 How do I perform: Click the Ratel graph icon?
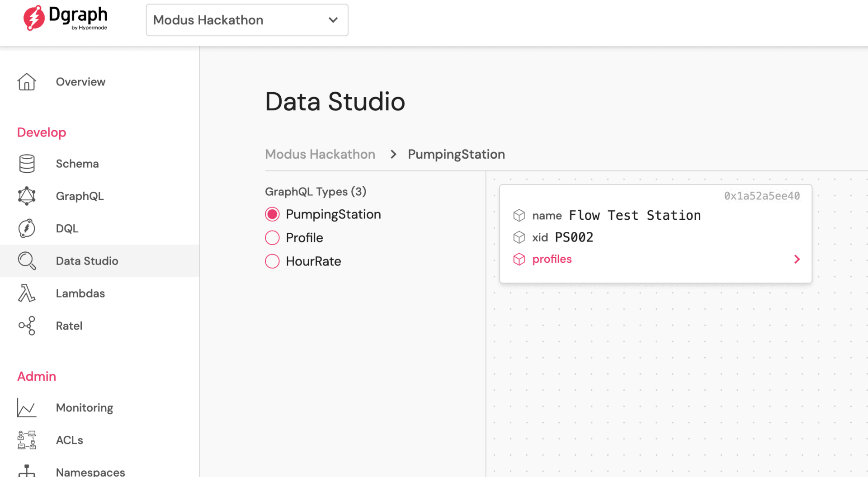[27, 326]
